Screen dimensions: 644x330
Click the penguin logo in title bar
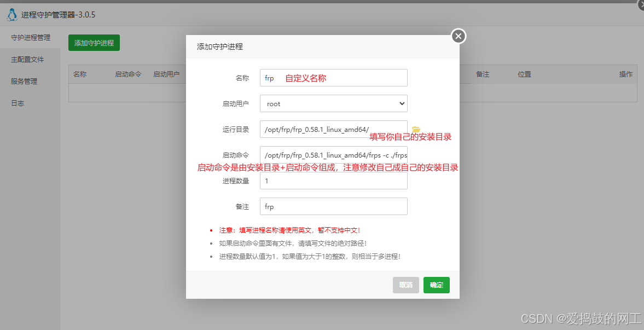pos(12,15)
